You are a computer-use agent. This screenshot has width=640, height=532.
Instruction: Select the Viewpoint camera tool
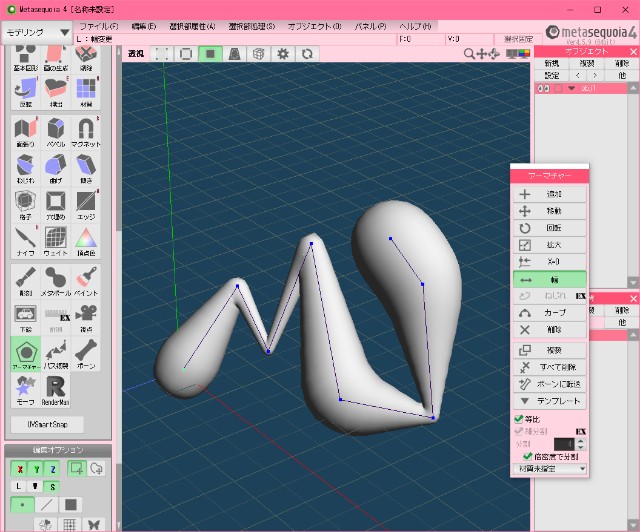tap(86, 317)
